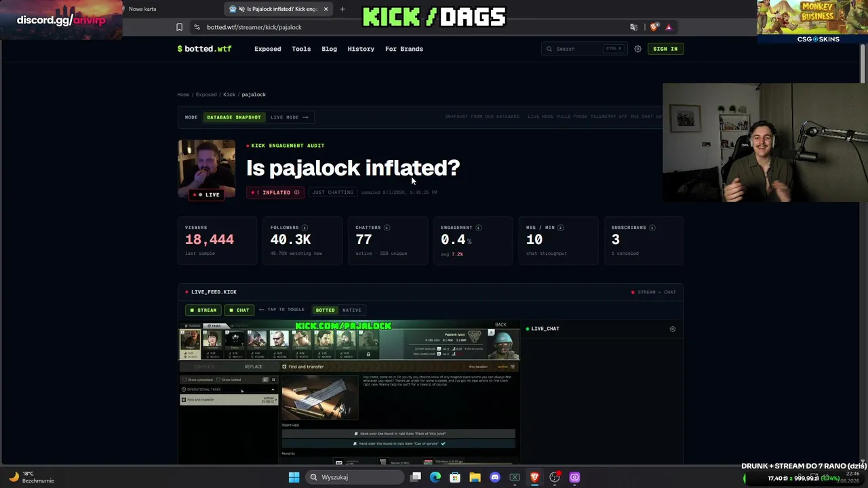Switch to Live Mode

coord(289,117)
